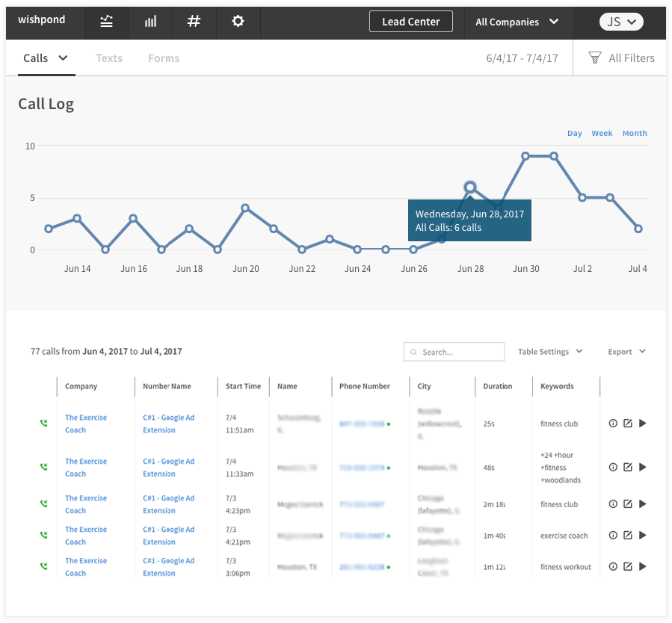
Task: Click the All Filters funnel icon
Action: (x=595, y=58)
